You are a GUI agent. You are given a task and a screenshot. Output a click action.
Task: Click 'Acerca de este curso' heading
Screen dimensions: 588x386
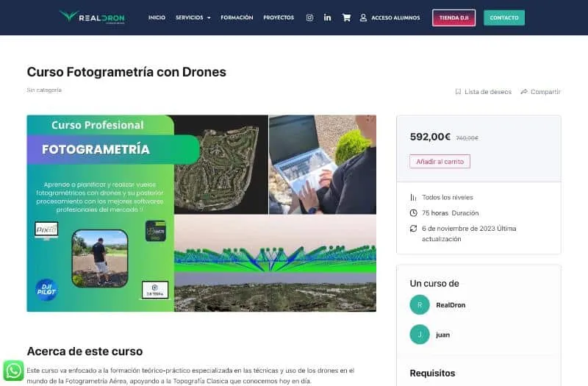(x=85, y=351)
